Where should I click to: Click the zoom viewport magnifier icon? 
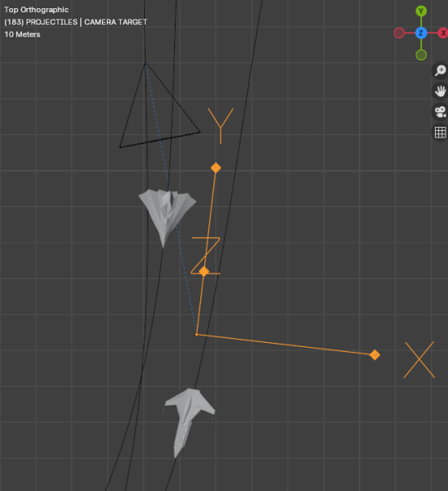click(x=441, y=70)
